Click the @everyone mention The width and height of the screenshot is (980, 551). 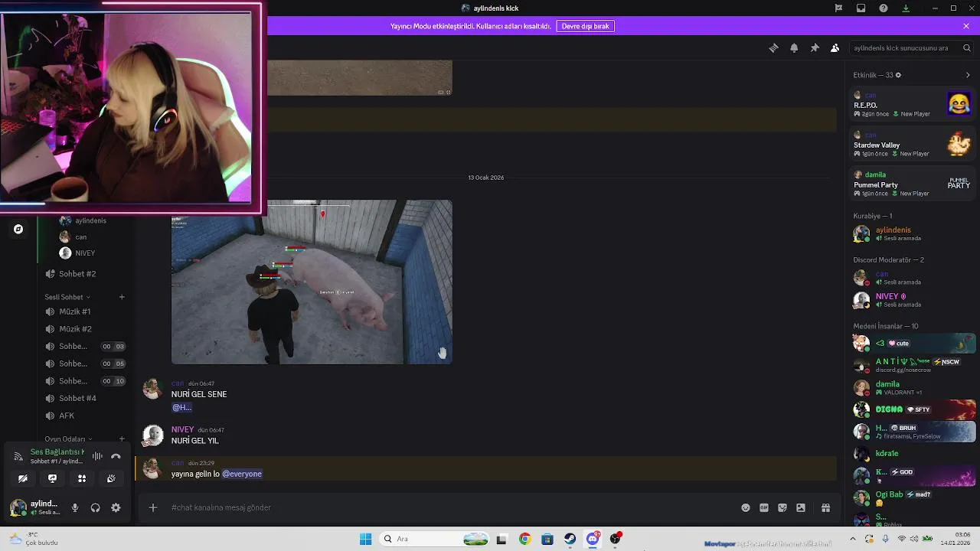242,474
